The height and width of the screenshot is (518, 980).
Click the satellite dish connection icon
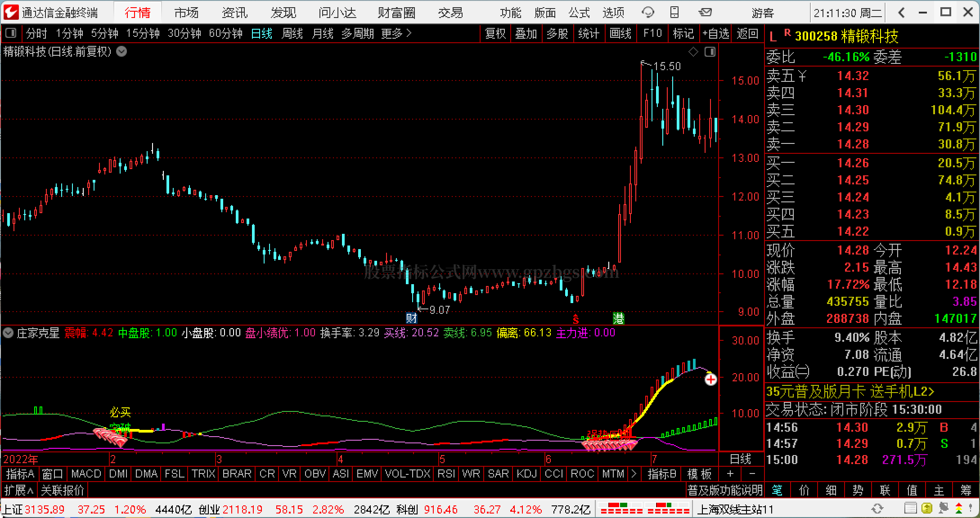tap(944, 509)
